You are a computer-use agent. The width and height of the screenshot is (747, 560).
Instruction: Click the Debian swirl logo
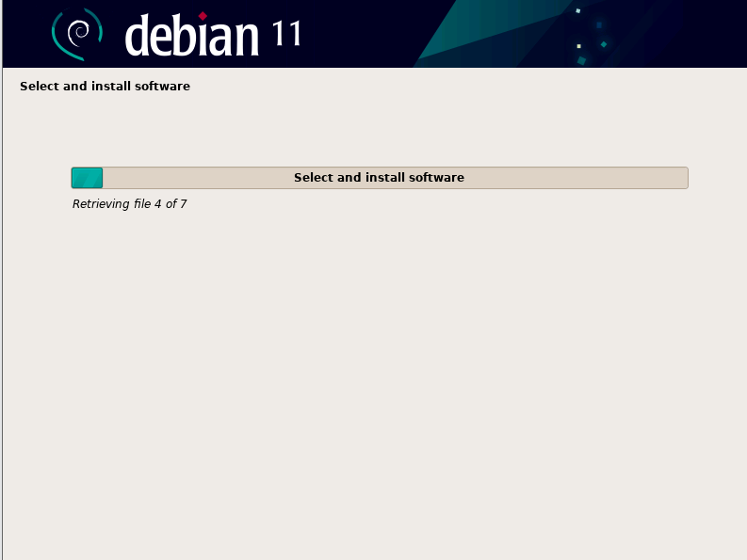click(x=76, y=35)
